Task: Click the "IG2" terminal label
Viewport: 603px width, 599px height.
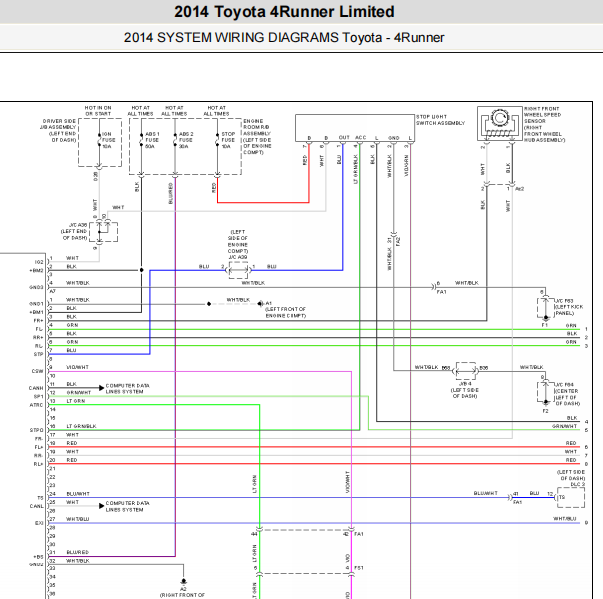Action: click(x=39, y=262)
